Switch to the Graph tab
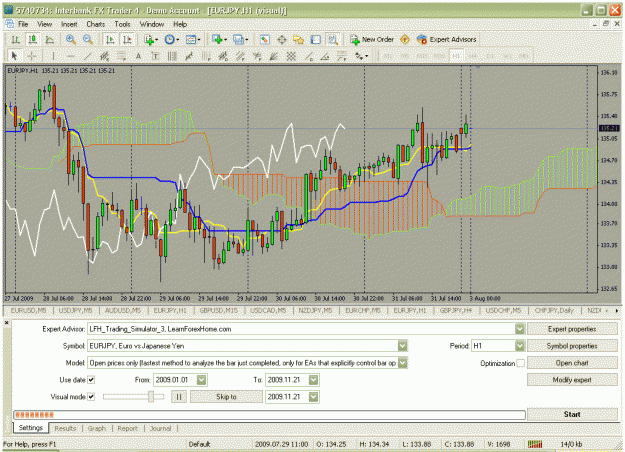Screen dimensions: 625x452 pos(97,428)
